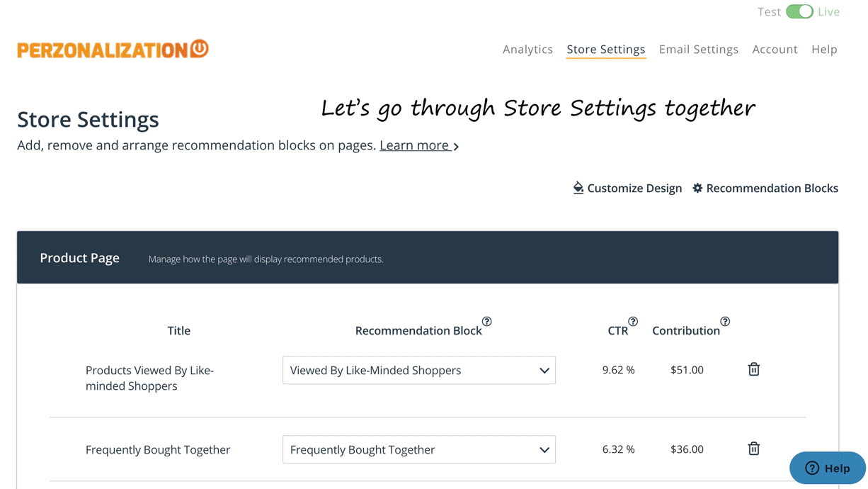The height and width of the screenshot is (489, 868).
Task: Click the 9.62 % CTR value
Action: click(x=619, y=370)
